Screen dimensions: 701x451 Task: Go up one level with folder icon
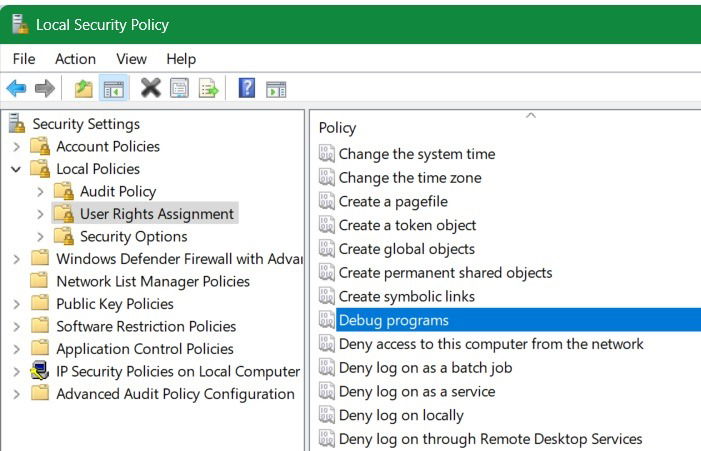(84, 88)
